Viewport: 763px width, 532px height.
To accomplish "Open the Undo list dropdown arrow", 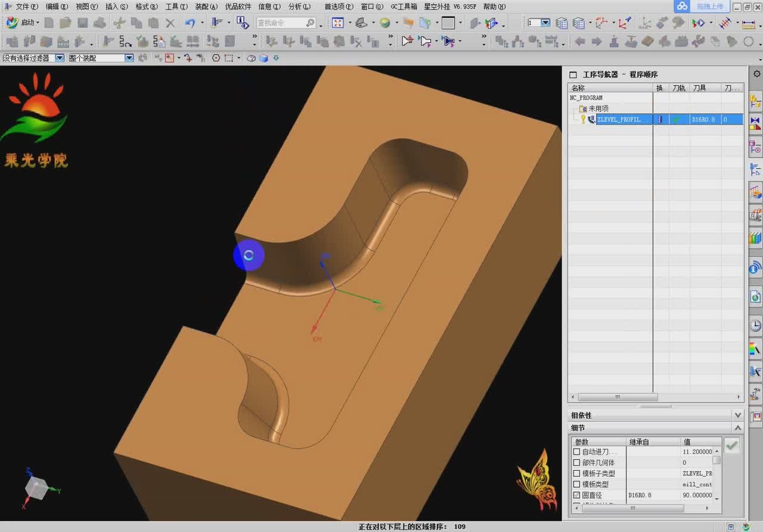I will coord(202,23).
